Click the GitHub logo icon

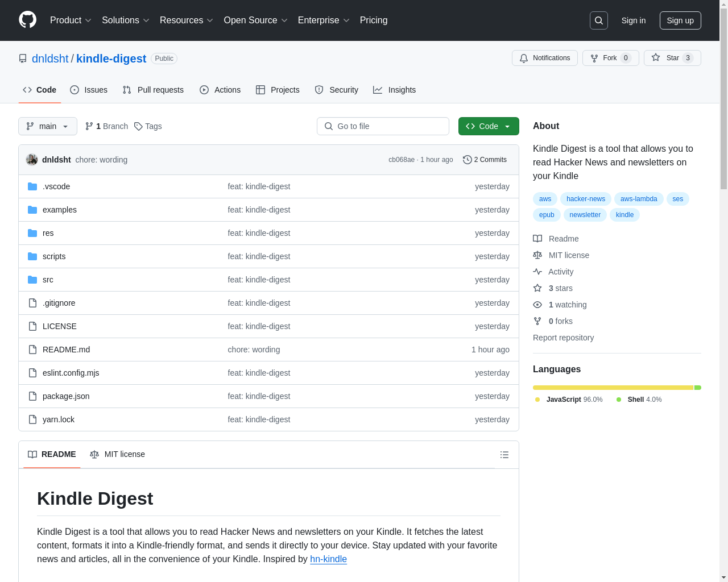point(28,20)
